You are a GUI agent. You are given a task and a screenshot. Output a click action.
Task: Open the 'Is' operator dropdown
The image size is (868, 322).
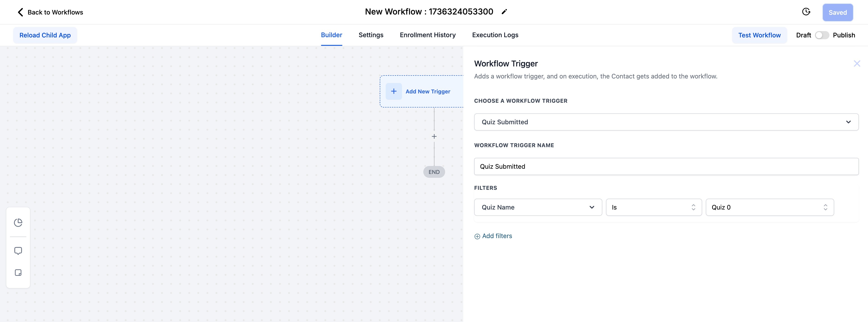click(653, 207)
